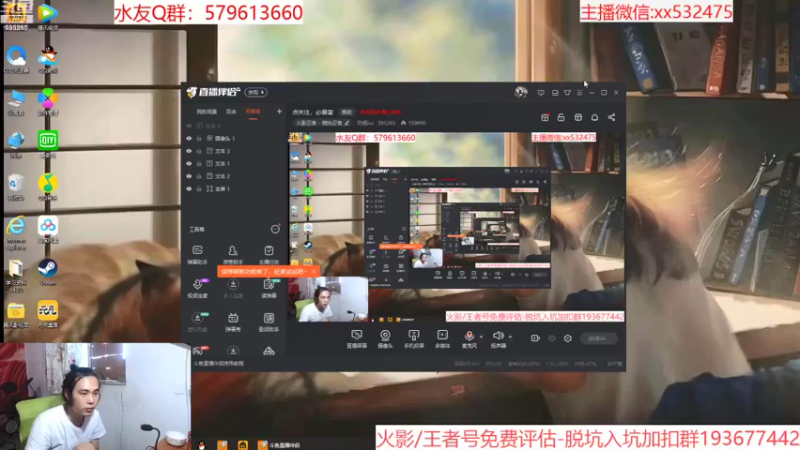Add a 直播屏幕 screen capture source
The width and height of the screenshot is (800, 450).
click(356, 339)
